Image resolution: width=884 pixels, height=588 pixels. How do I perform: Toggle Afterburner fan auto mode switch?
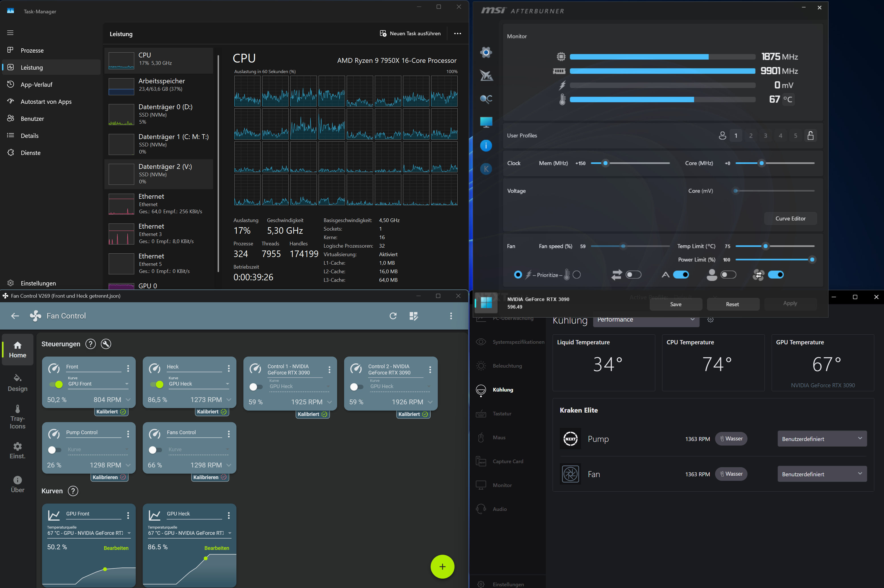pos(681,274)
